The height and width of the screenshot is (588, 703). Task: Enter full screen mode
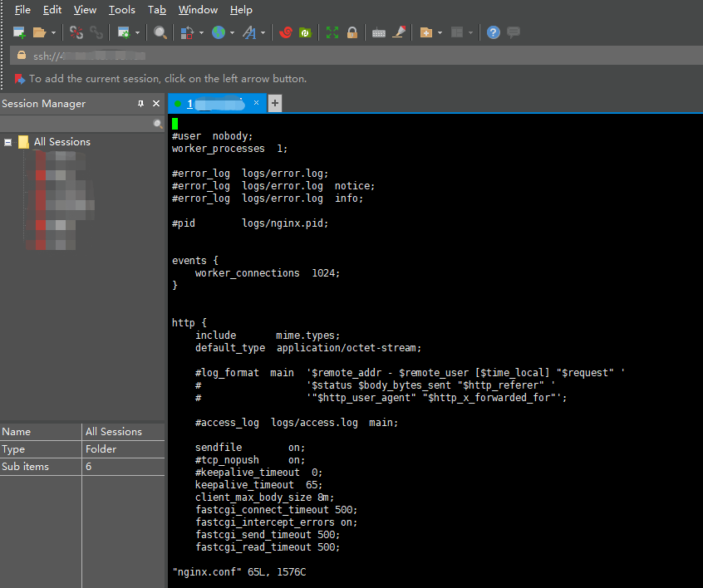[331, 32]
